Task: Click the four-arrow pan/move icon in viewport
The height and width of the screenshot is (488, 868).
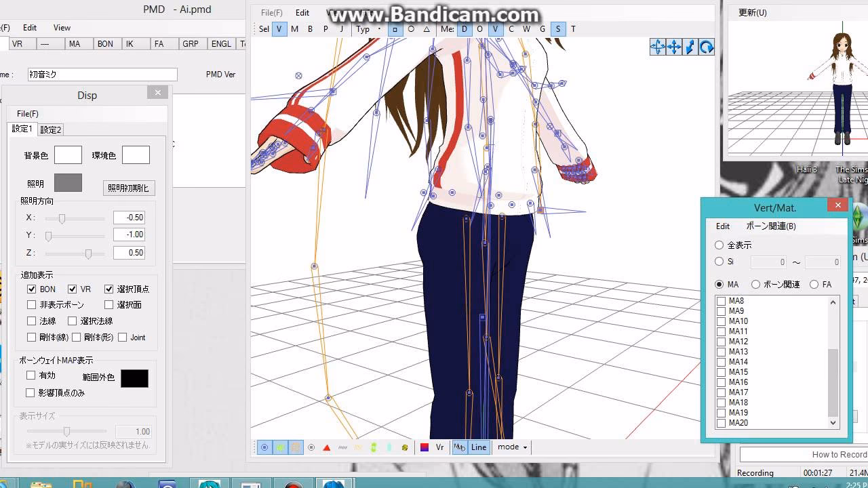Action: 674,47
